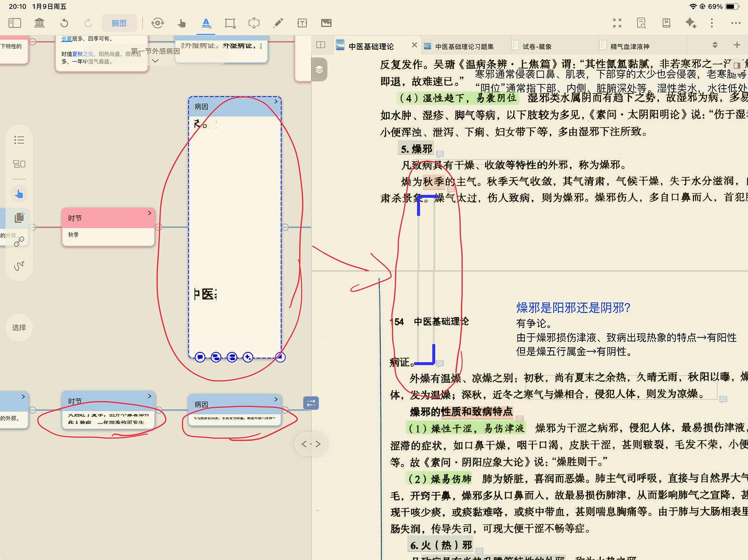
Task: Select the rectangle excerpt tool
Action: point(230,23)
